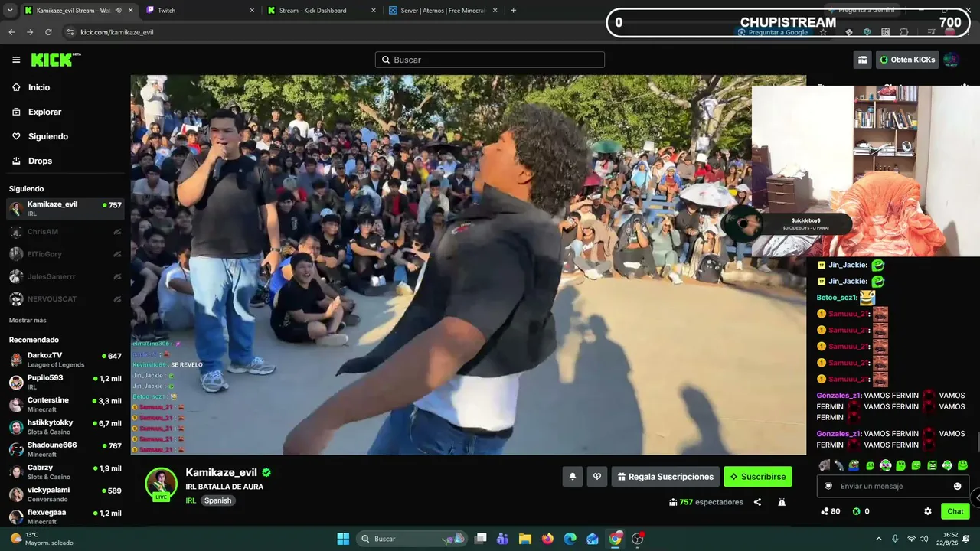Switch to Server | Aternos tab
The height and width of the screenshot is (551, 980).
(x=443, y=10)
